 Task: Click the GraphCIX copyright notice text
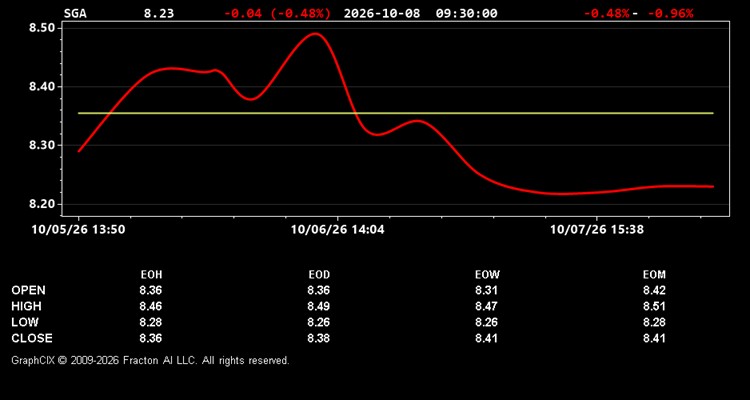pos(150,360)
